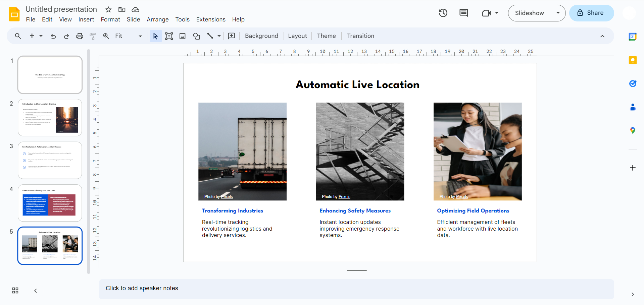Open the Arrange menu
This screenshot has height=305, width=644.
click(x=158, y=19)
